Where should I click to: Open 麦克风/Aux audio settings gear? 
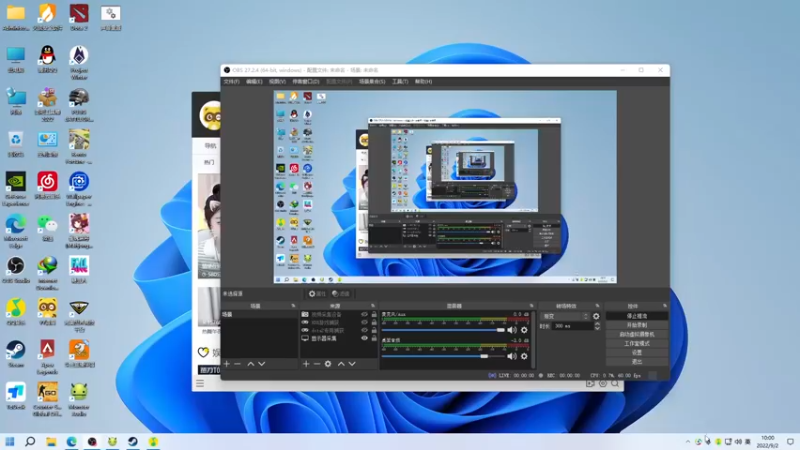[524, 330]
